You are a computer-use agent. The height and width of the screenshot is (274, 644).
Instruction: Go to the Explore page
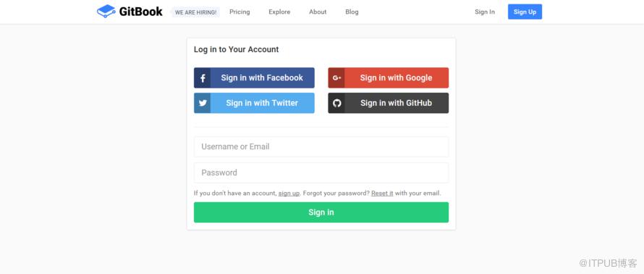279,12
